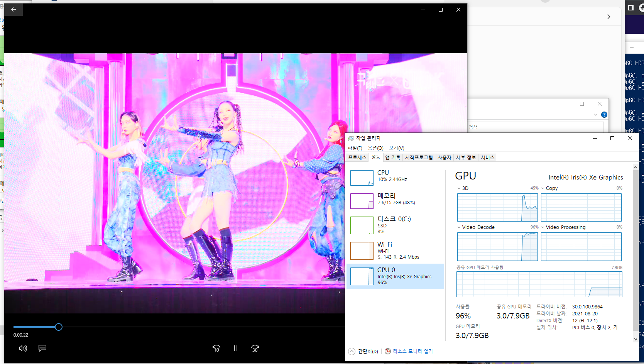Click the elapsed time 0:00:22

pos(21,335)
